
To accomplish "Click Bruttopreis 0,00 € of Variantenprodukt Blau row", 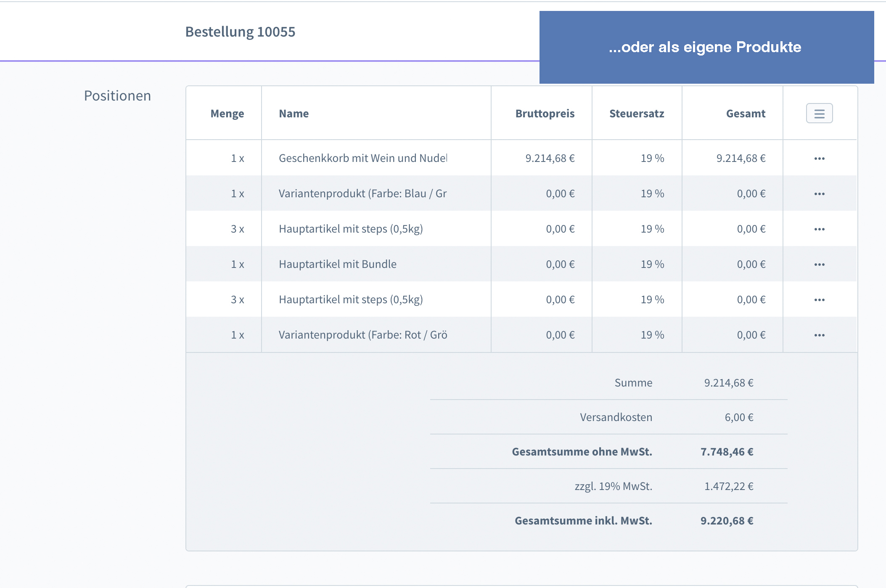I will pyautogui.click(x=560, y=193).
